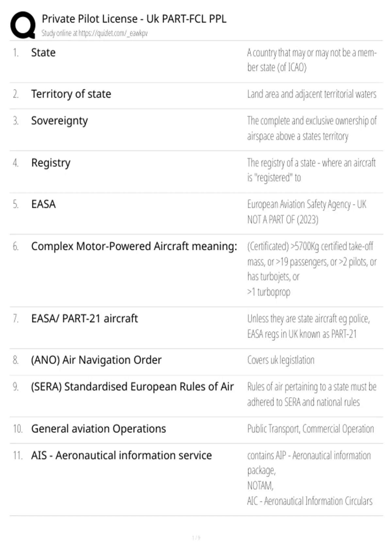Click the Sovereignty term
Viewport: 392px width, 556px height.
point(59,121)
